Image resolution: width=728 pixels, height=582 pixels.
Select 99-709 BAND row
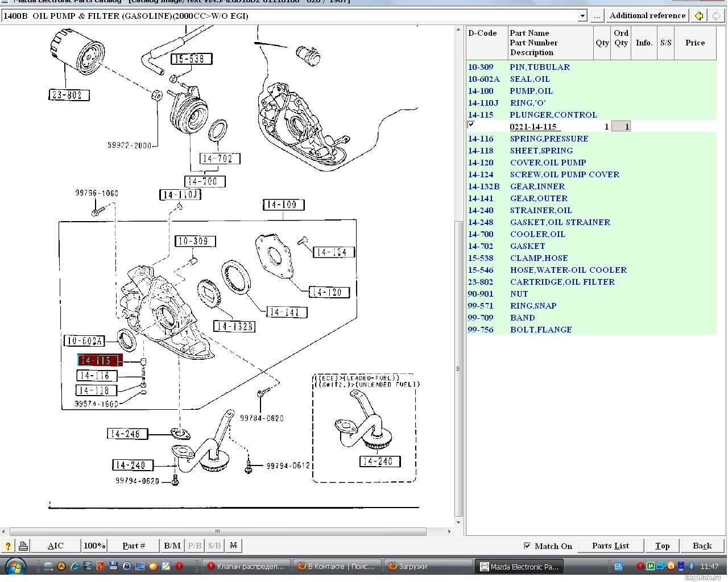[591, 318]
